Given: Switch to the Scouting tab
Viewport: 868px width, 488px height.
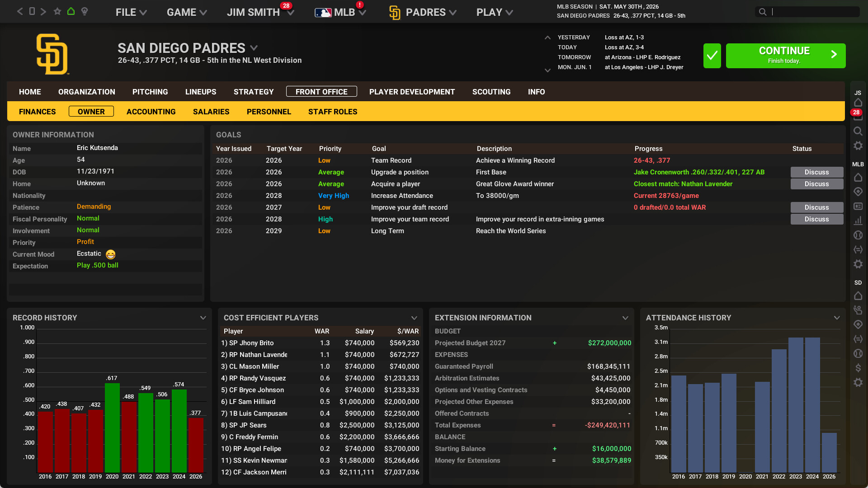Looking at the screenshot, I should coord(491,92).
